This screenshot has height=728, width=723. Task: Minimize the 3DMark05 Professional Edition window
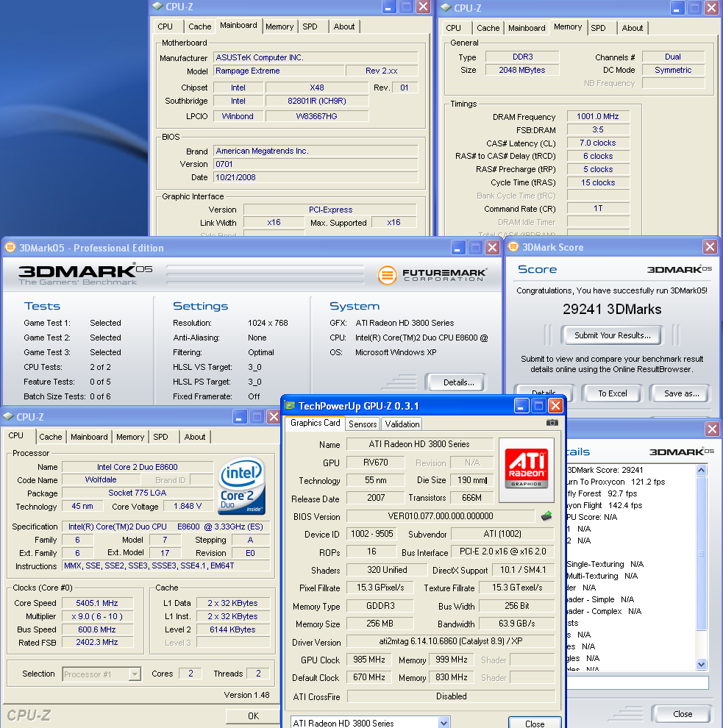coord(458,248)
